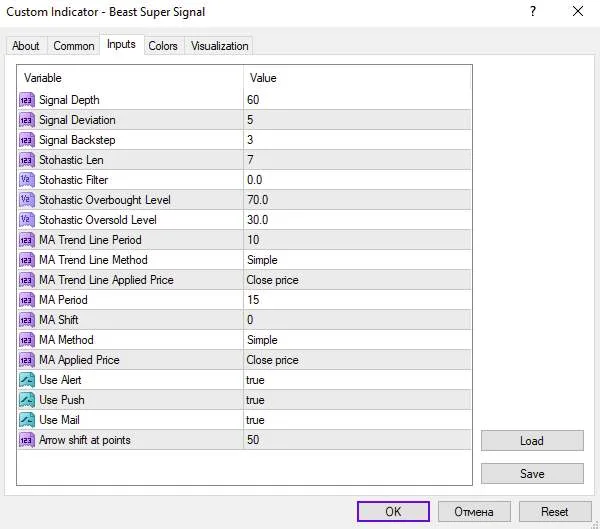
Task: Click the Load button
Action: click(532, 441)
